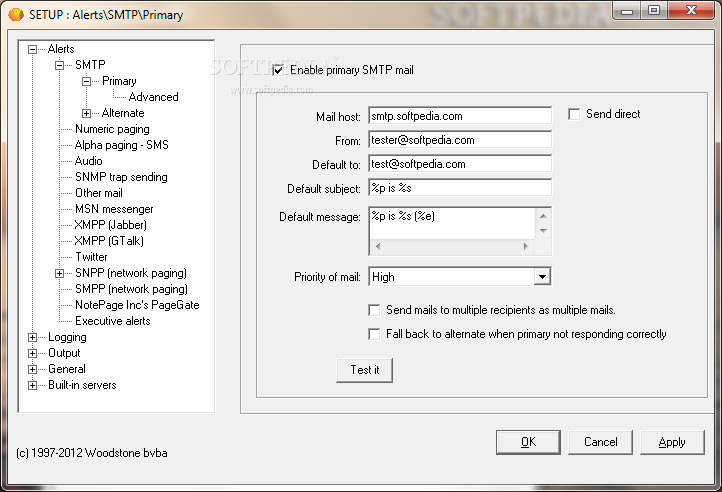Click the From address field
The height and width of the screenshot is (492, 722).
coord(460,140)
